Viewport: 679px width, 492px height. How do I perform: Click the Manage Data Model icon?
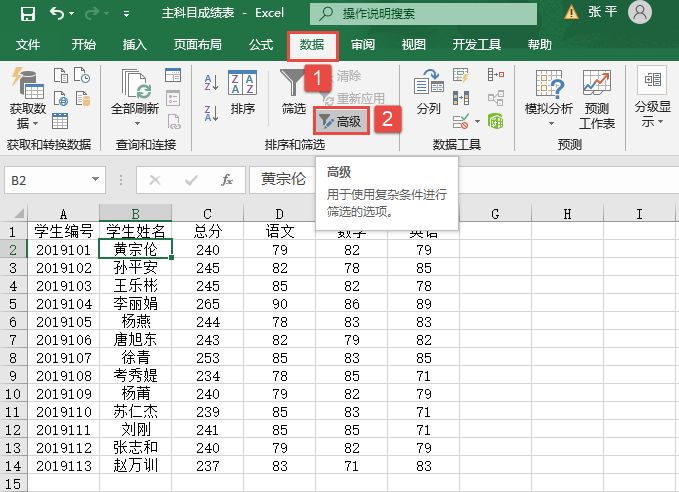pos(496,121)
